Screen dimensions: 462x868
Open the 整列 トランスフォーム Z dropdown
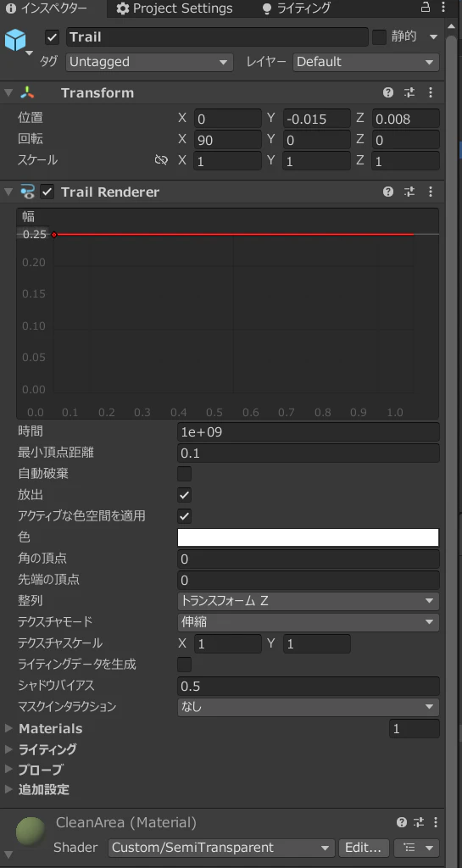tap(309, 601)
